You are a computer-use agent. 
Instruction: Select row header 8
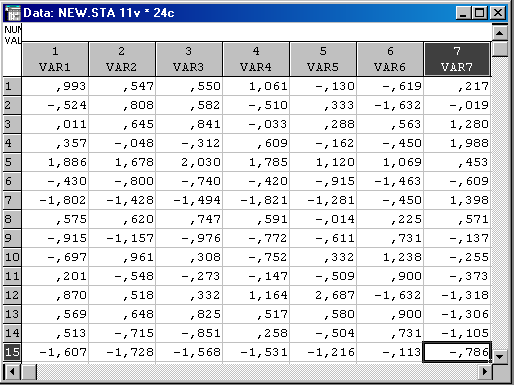click(12, 219)
